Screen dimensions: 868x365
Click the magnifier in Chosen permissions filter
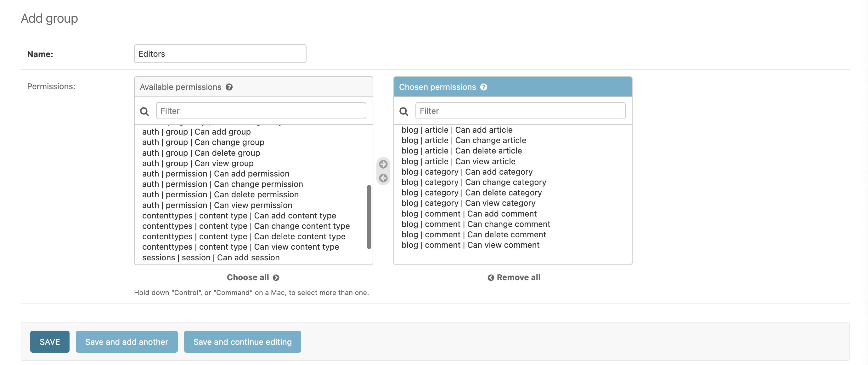[404, 111]
